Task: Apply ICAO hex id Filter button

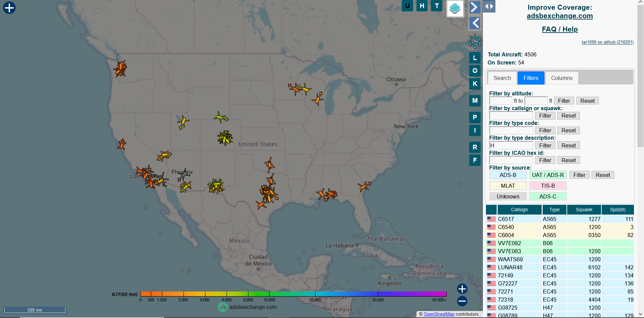Action: click(545, 160)
